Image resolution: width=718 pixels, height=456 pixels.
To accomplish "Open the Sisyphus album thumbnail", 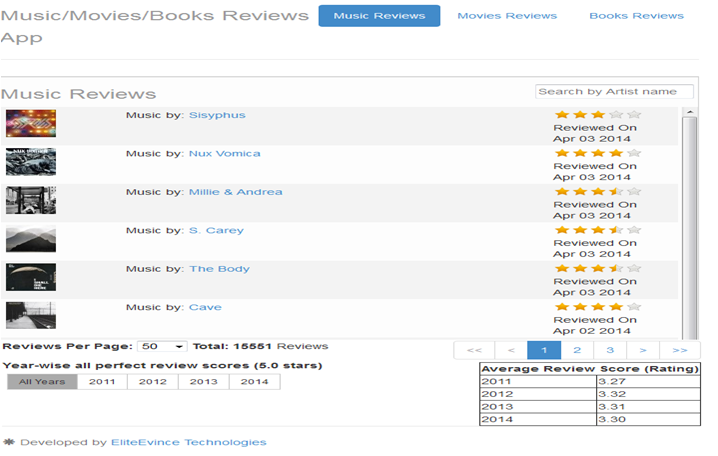I will (x=31, y=123).
